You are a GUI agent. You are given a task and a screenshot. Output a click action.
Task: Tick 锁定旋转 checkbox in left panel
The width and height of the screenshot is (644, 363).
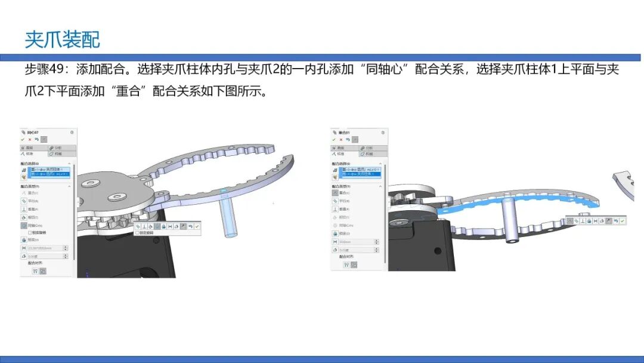(x=30, y=233)
